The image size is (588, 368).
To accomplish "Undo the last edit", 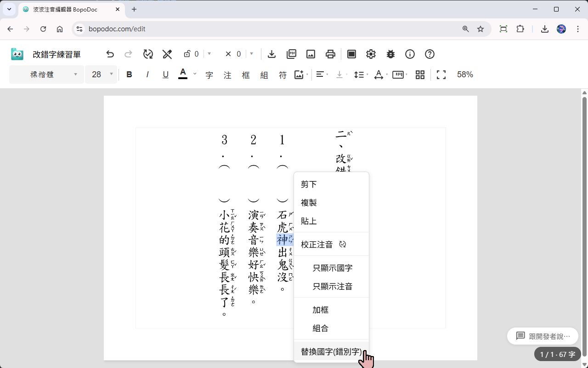I will 110,54.
